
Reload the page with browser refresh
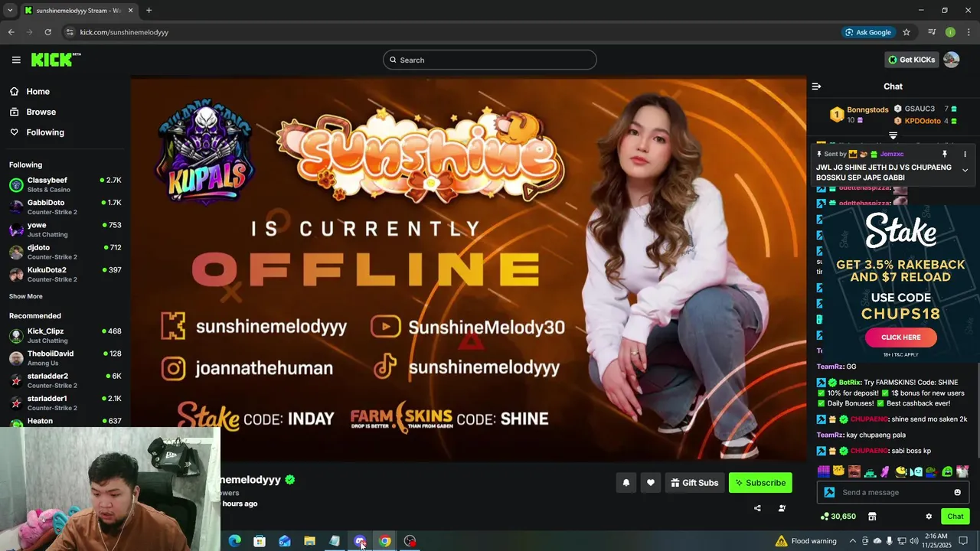[47, 32]
